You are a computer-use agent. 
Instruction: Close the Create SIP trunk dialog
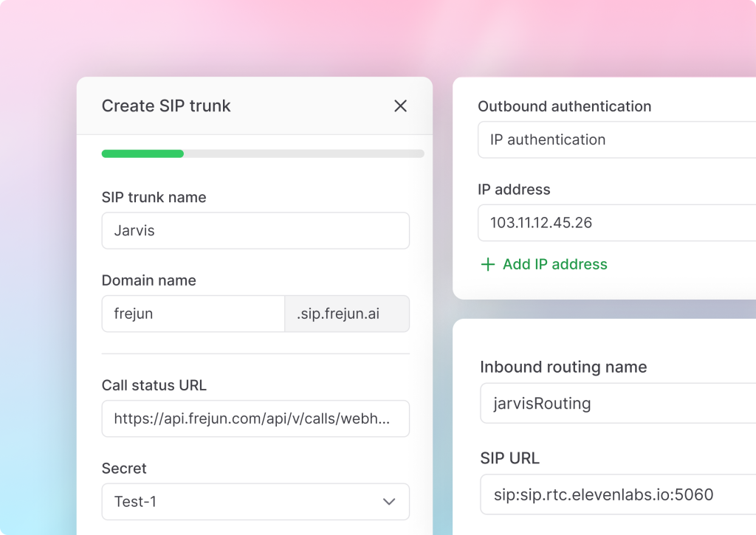click(x=400, y=106)
